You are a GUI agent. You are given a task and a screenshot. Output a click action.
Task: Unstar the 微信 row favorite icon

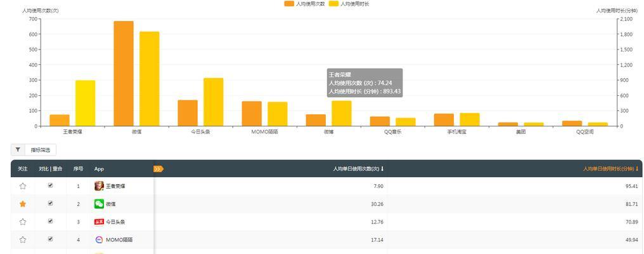pyautogui.click(x=23, y=204)
